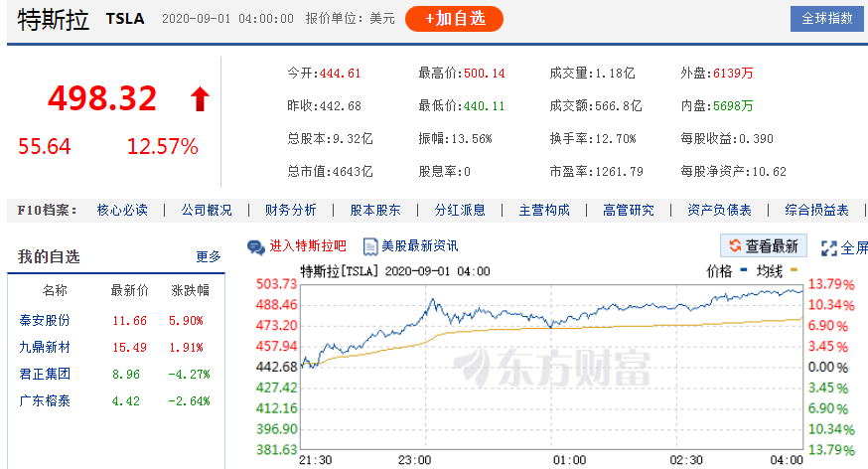Click the chat bubble icon beside 进入特斯拉吧
Viewport: 868px width, 469px height.
tap(255, 246)
